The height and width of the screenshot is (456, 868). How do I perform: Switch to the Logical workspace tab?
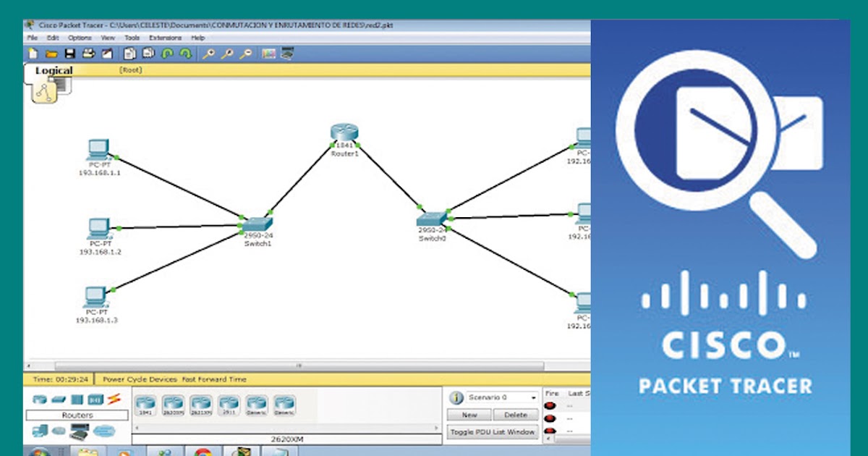[54, 70]
